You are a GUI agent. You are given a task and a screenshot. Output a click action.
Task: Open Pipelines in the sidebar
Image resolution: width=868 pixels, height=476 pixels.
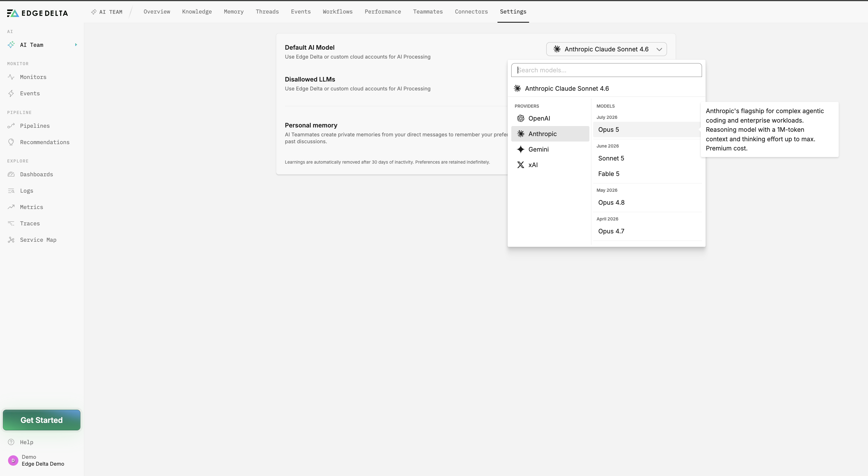(35, 126)
